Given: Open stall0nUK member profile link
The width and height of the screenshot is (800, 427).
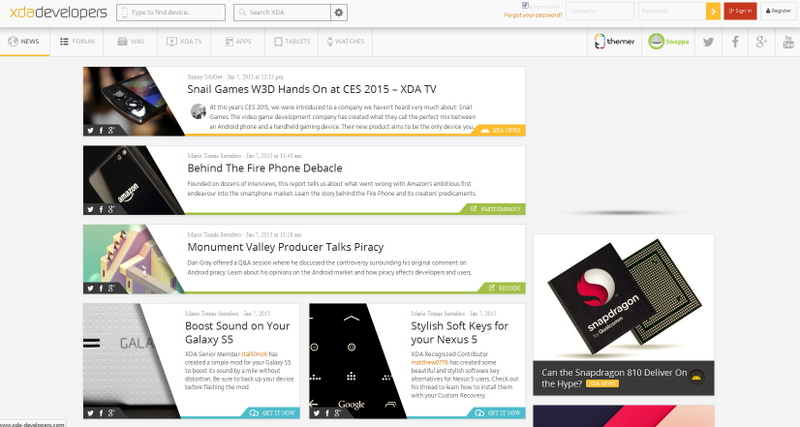Looking at the screenshot, I should point(254,354).
